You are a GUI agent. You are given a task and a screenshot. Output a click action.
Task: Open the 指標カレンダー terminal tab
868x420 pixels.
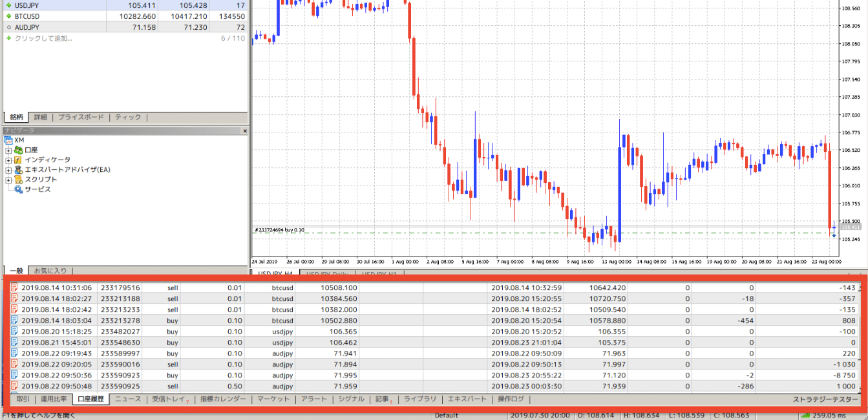pyautogui.click(x=223, y=399)
